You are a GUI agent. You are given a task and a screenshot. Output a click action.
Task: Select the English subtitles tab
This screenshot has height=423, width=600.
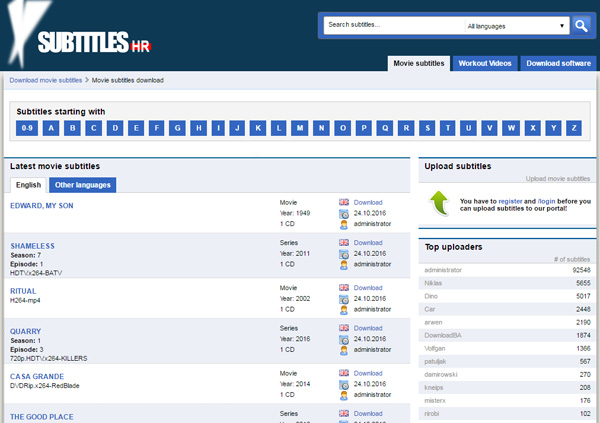28,185
